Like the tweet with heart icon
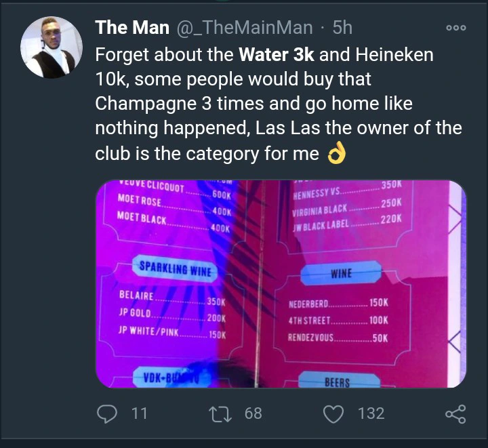 pyautogui.click(x=333, y=414)
